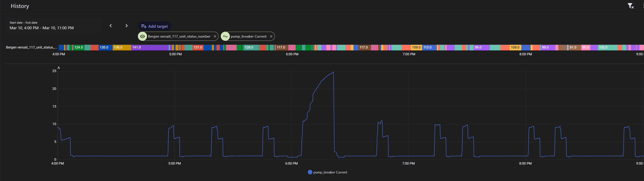The image size is (644, 181).
Task: Click the wave icon on pump_breaker Current chip
Action: (225, 36)
